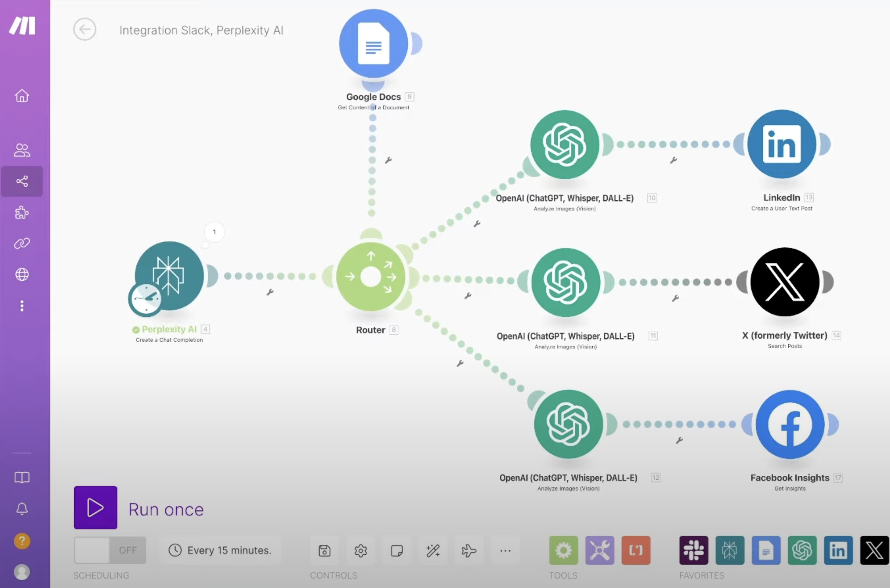This screenshot has height=588, width=890.
Task: Open Connections link icon in sidebar
Action: [22, 243]
